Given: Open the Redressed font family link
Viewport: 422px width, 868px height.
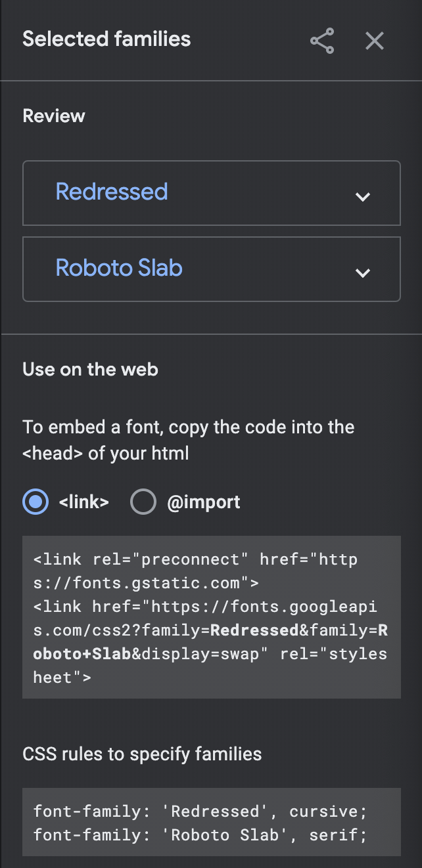Looking at the screenshot, I should point(111,192).
